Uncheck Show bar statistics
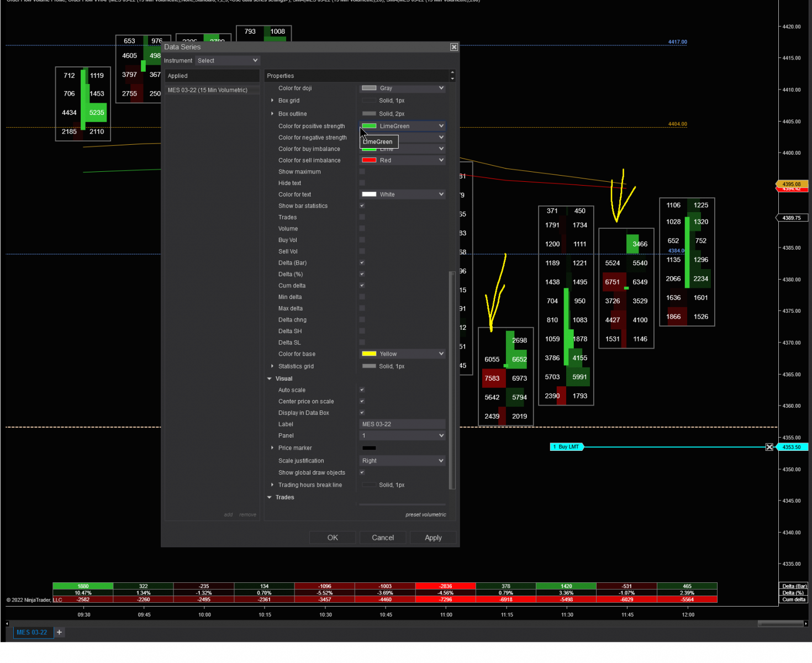 [x=362, y=206]
